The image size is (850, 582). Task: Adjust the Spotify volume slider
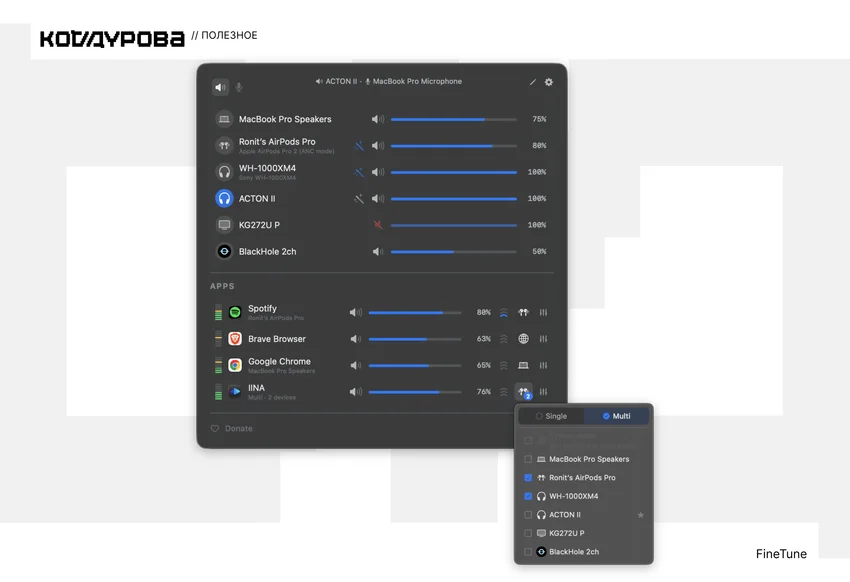click(415, 313)
